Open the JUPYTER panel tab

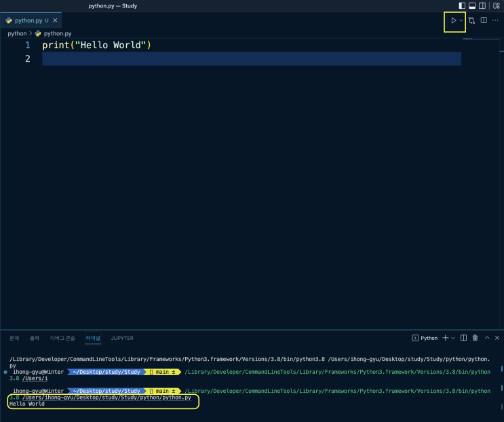[x=122, y=338]
